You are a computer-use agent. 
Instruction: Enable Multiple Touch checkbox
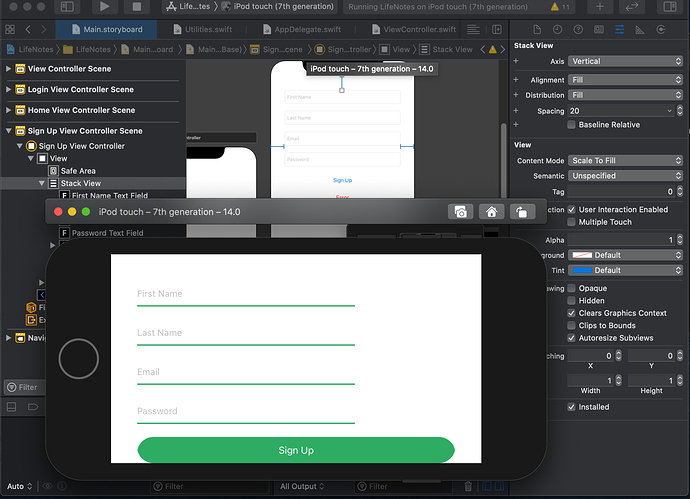click(x=571, y=222)
